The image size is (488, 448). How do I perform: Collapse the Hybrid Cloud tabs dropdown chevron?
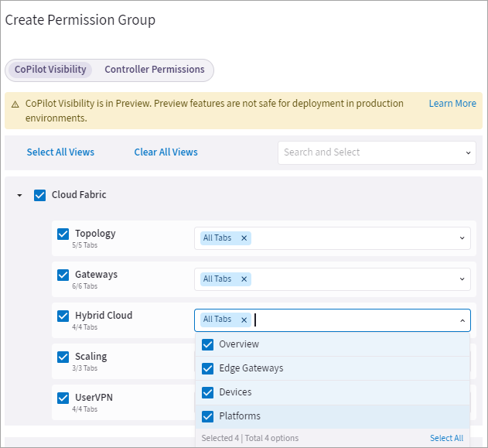point(462,320)
